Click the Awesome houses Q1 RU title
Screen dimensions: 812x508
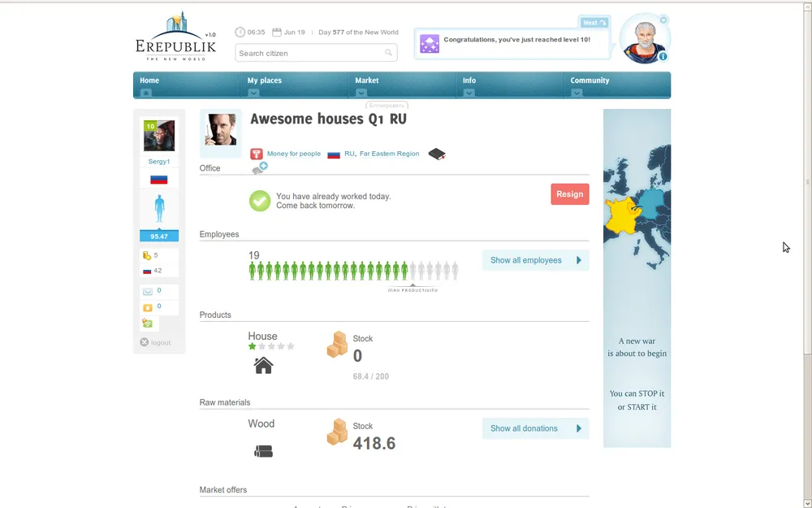[x=328, y=119]
